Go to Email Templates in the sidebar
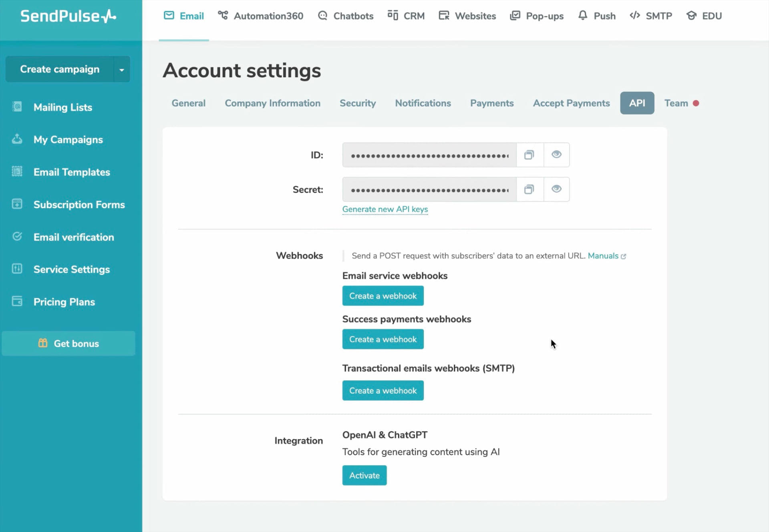The image size is (769, 532). [72, 172]
